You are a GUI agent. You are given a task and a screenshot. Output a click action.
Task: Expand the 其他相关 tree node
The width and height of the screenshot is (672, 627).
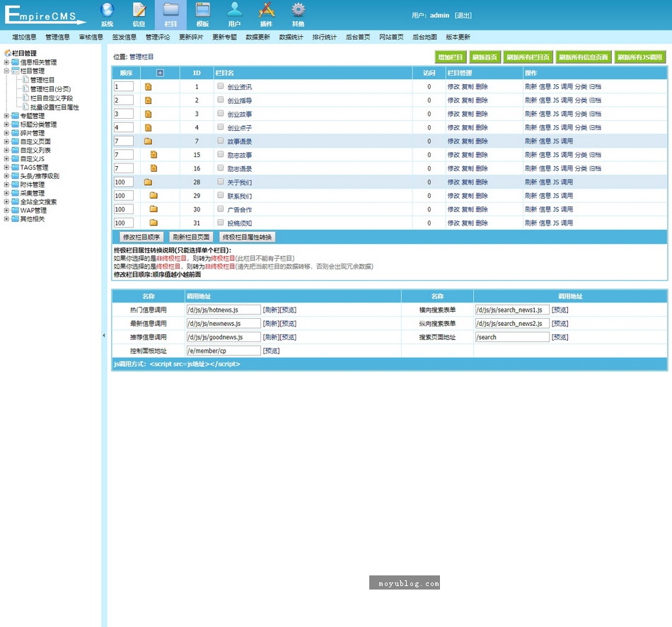point(6,219)
